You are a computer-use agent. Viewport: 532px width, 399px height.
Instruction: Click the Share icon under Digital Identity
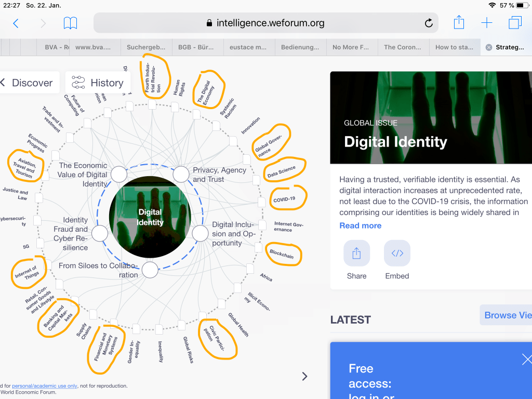pos(356,253)
